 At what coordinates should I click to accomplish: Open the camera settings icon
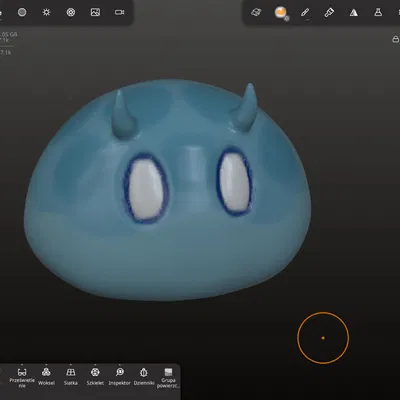point(120,12)
